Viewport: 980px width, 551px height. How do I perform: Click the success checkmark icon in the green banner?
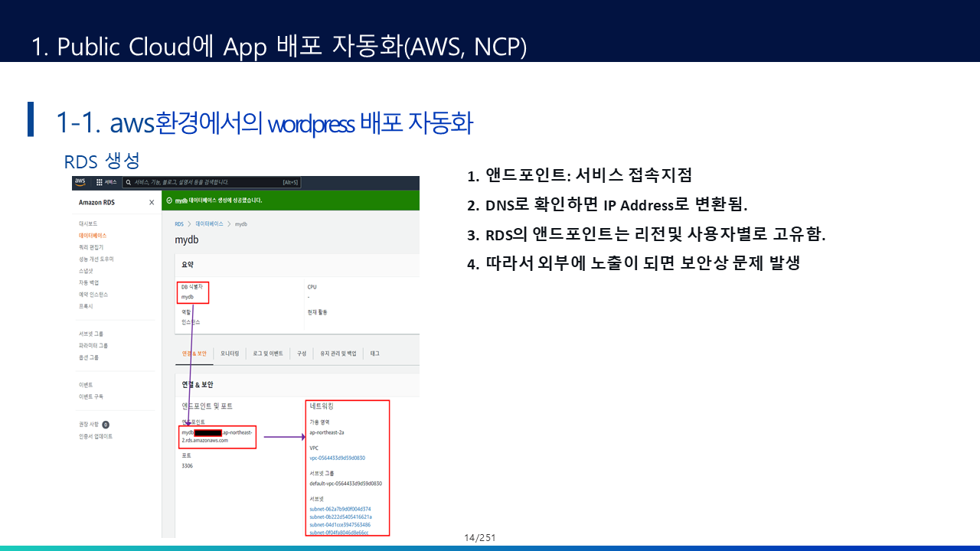[169, 200]
